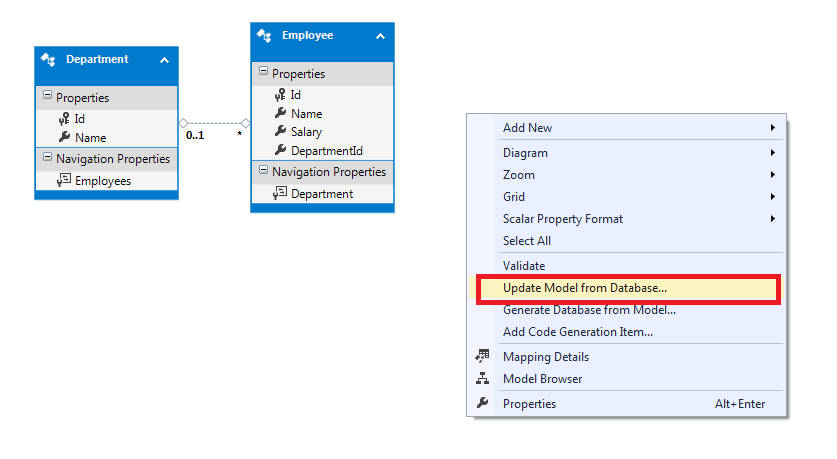Click the key icon beside Department Id
This screenshot has width=837, height=459.
pos(65,118)
